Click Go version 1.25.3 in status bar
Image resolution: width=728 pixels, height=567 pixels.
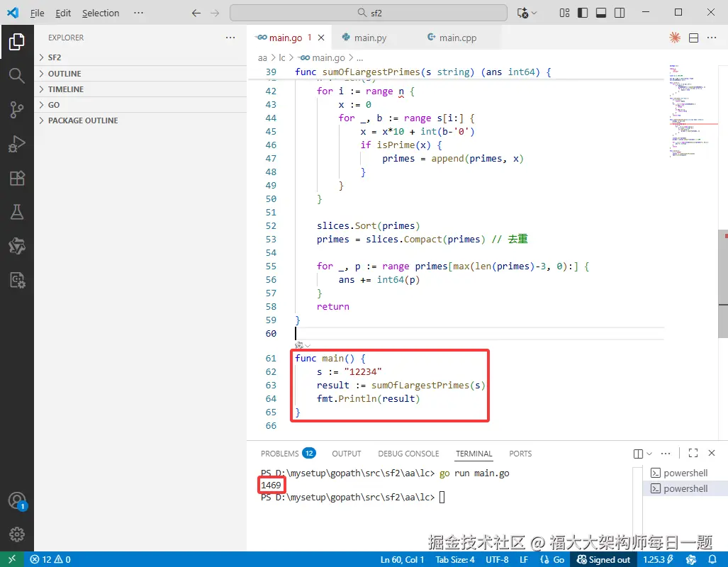pos(659,560)
